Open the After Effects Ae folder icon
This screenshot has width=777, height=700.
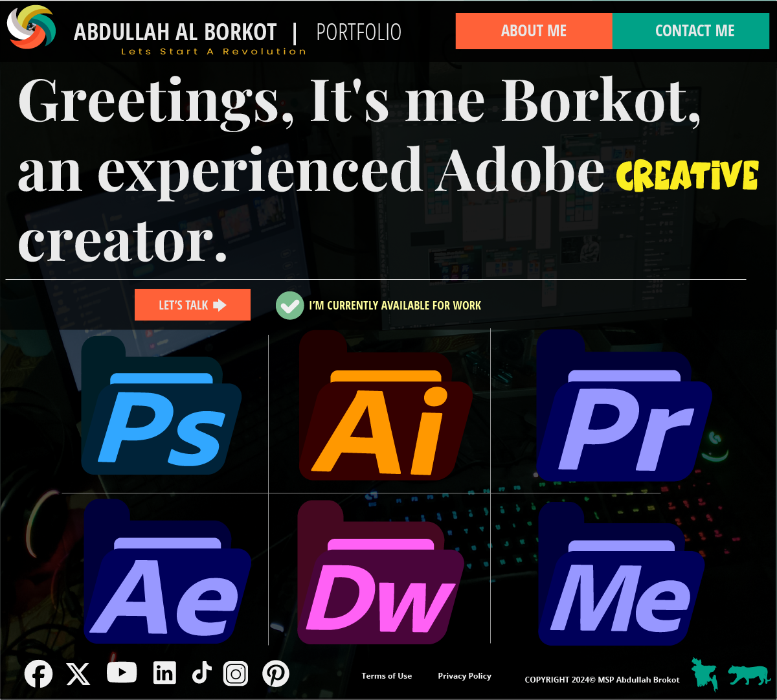(x=167, y=572)
